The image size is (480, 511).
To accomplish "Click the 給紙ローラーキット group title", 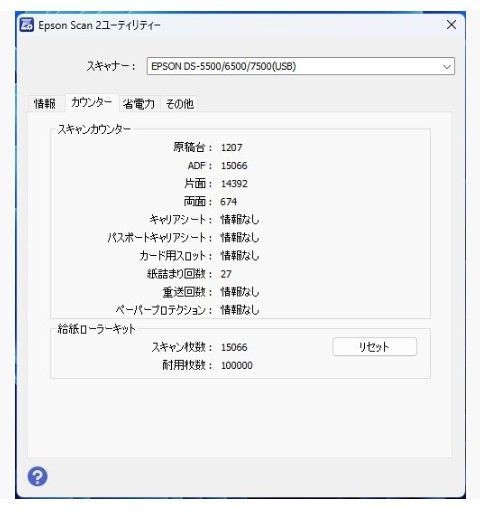I will 97,329.
